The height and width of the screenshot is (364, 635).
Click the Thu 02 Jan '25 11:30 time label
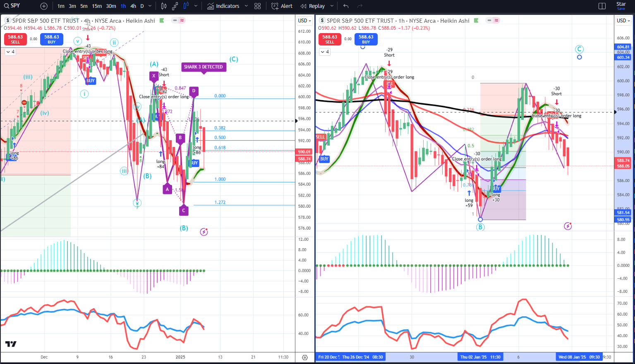tap(480, 357)
